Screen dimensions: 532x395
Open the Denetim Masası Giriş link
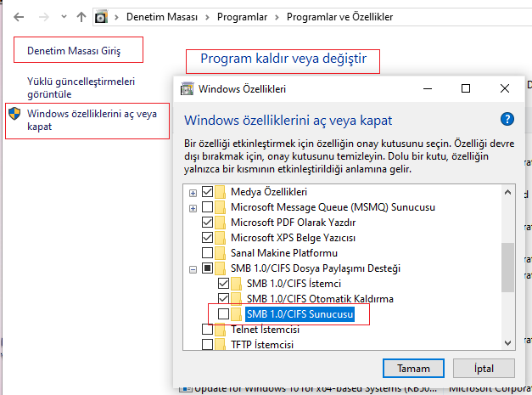(x=74, y=51)
